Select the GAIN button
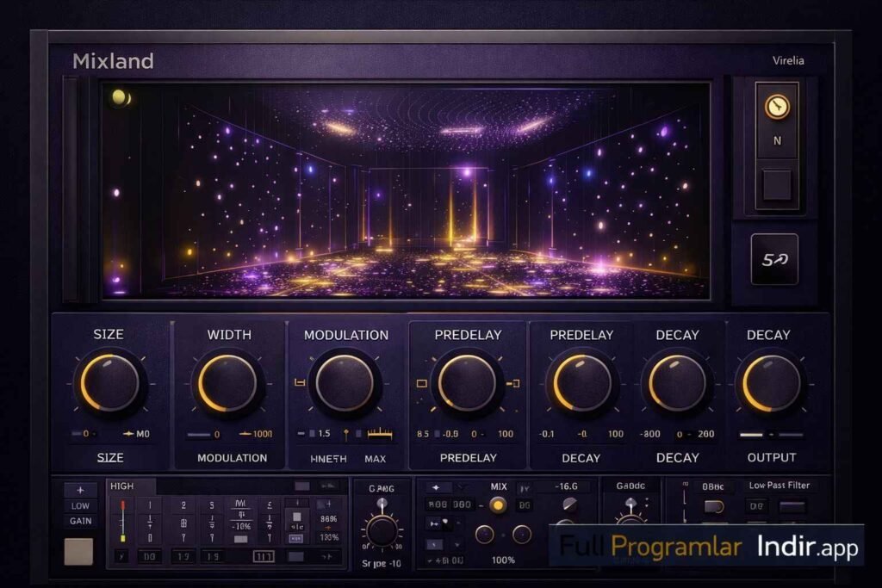882x588 pixels. tap(80, 521)
